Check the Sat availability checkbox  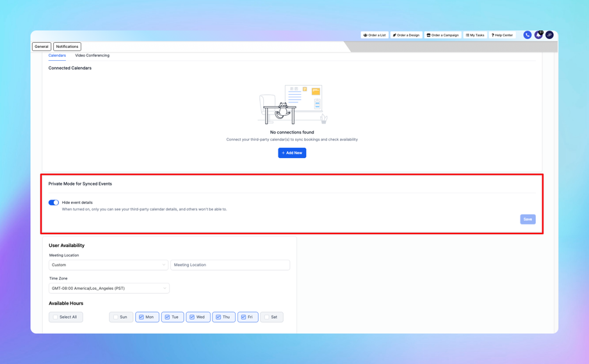[x=267, y=317]
